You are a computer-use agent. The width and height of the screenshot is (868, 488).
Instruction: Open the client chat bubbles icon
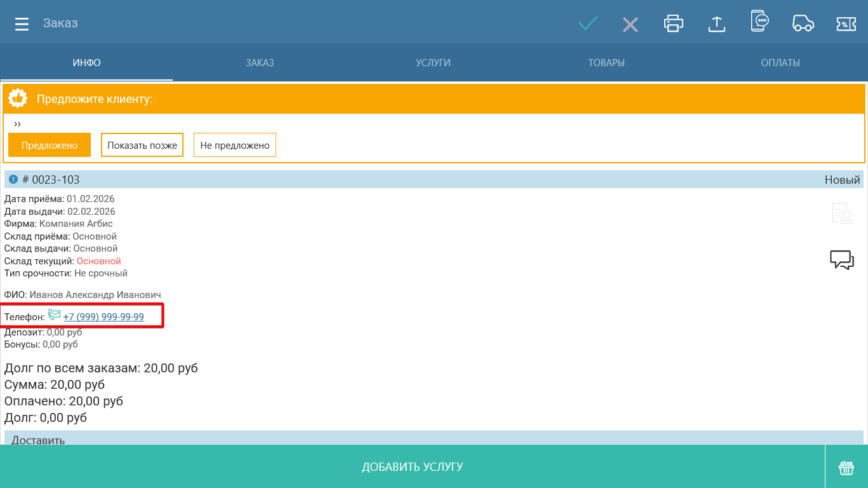tap(842, 260)
